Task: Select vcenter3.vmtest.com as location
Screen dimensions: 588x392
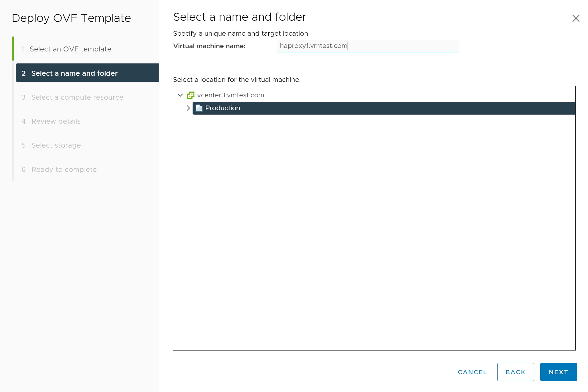Action: [x=230, y=95]
